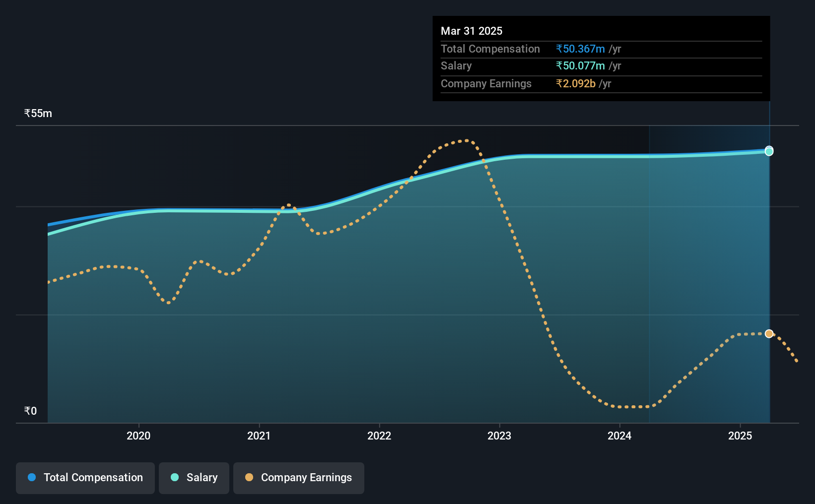The width and height of the screenshot is (815, 504).
Task: Click the 2021 x-axis label
Action: tap(259, 436)
